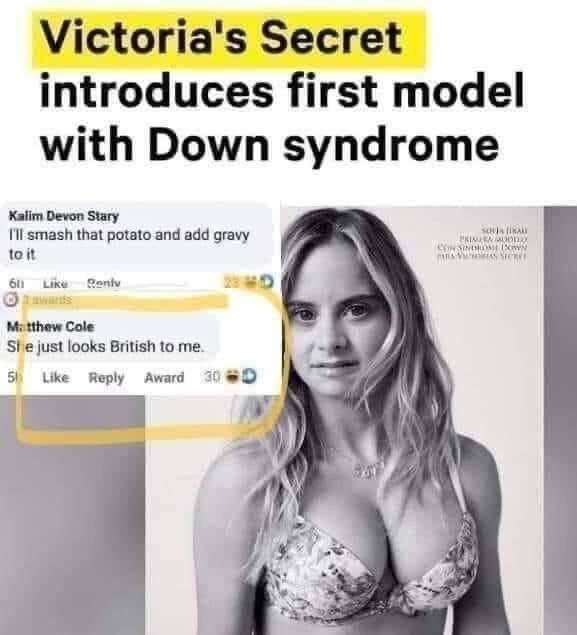Image resolution: width=577 pixels, height=635 pixels.
Task: Like Matthew Cole's comment
Action: [56, 378]
